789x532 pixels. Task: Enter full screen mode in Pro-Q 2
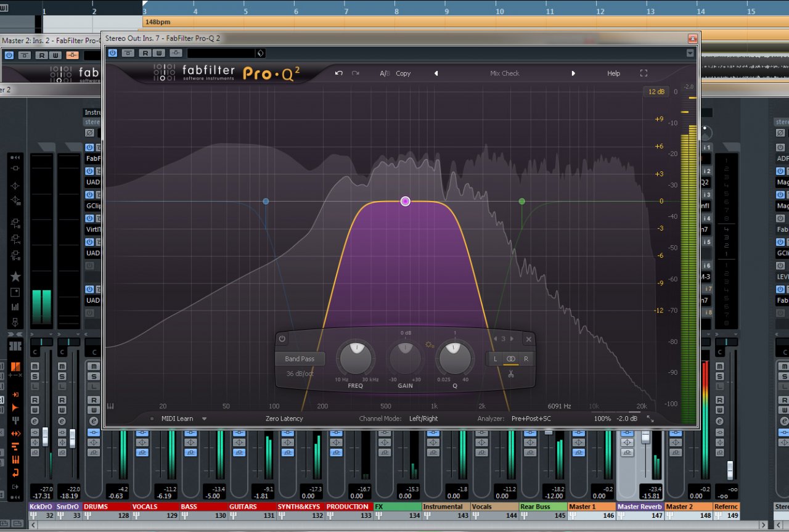(x=644, y=73)
